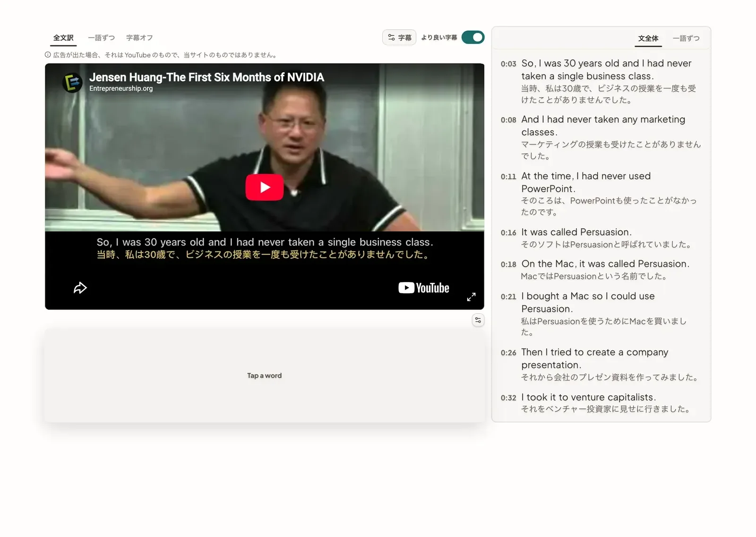Jump to timestamp 0:21 in transcript

[x=508, y=297]
